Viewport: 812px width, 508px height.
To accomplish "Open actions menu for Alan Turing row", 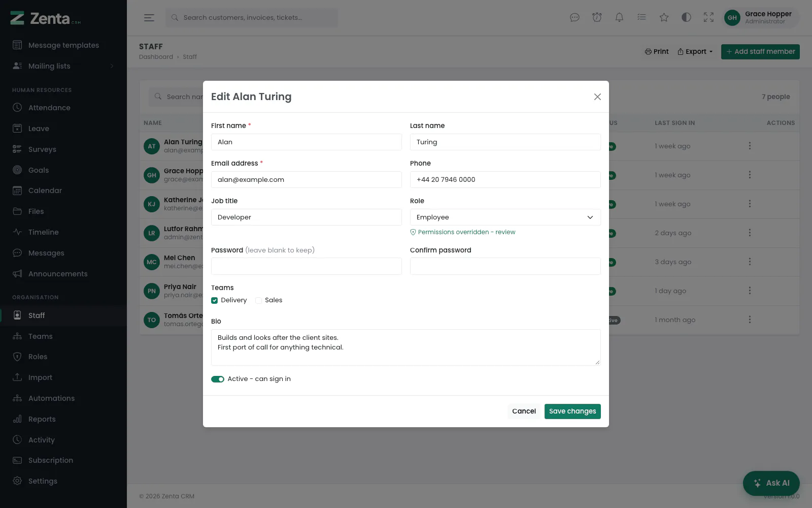I will (750, 146).
